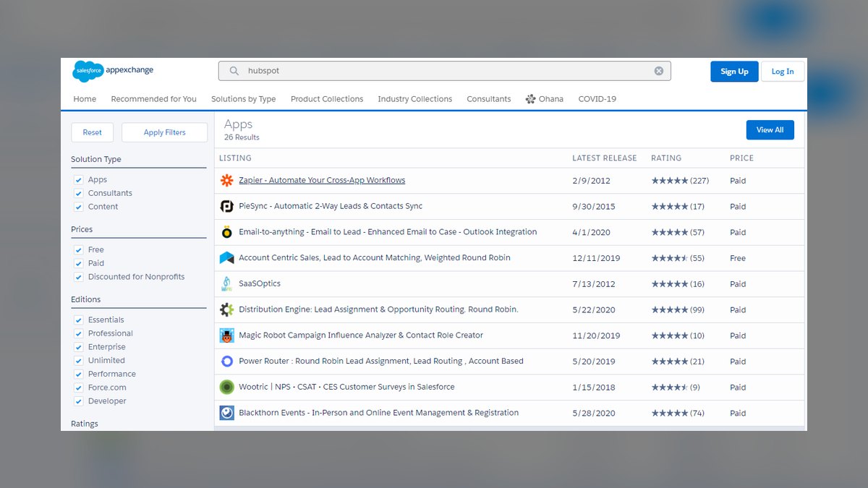This screenshot has height=488, width=868.
Task: Go to the Home tab
Action: coord(85,99)
